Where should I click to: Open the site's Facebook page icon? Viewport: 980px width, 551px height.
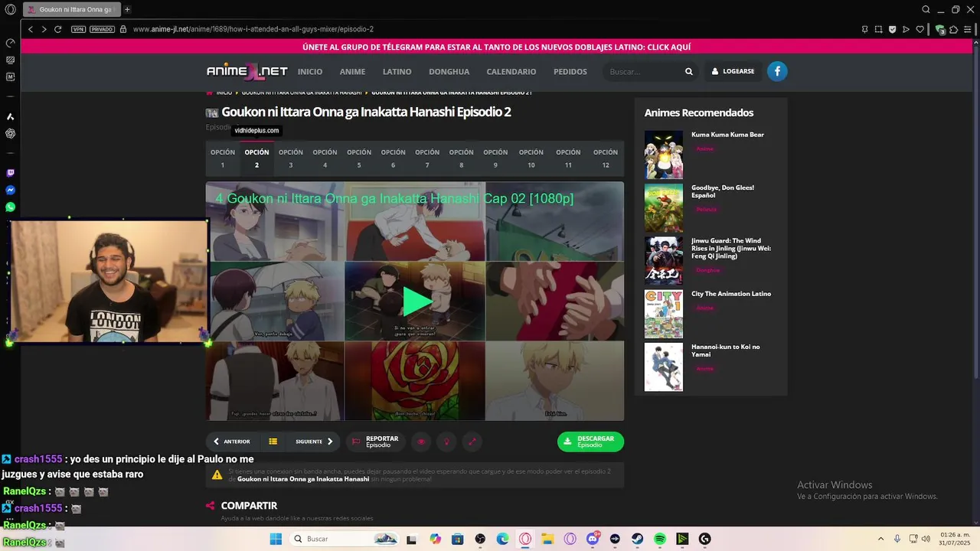click(x=777, y=71)
